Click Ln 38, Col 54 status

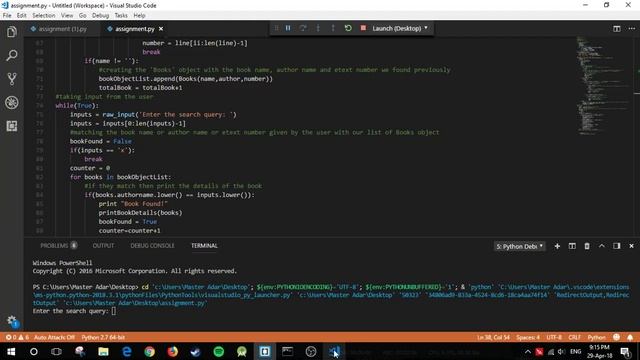tap(493, 338)
